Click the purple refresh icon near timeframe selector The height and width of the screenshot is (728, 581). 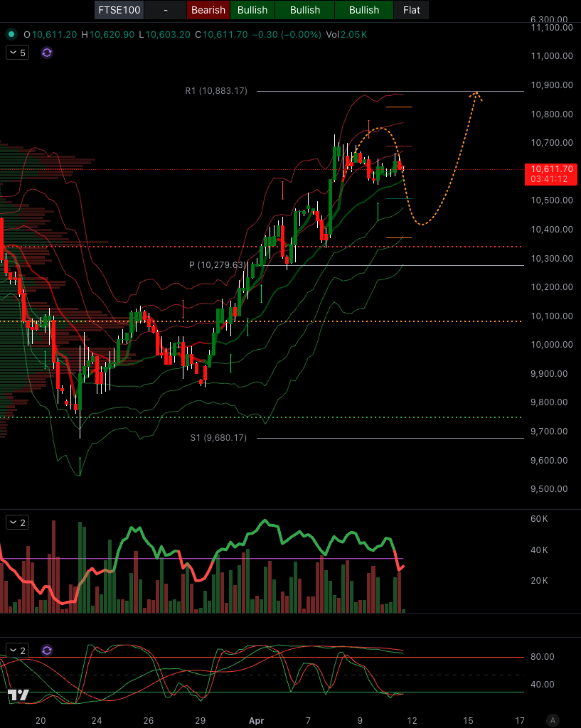47,53
